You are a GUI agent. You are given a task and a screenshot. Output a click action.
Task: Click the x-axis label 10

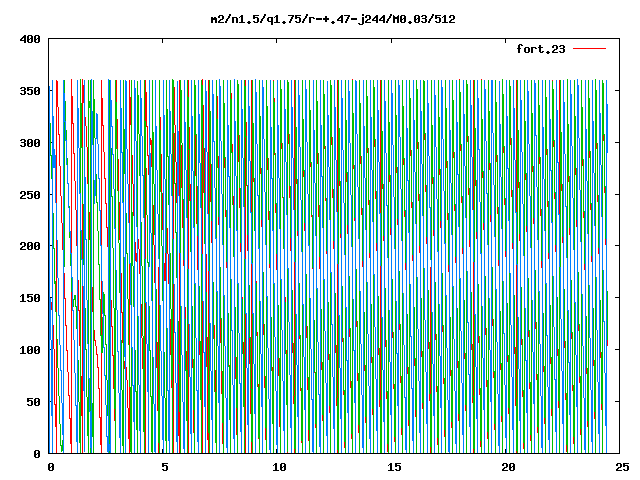tap(279, 467)
